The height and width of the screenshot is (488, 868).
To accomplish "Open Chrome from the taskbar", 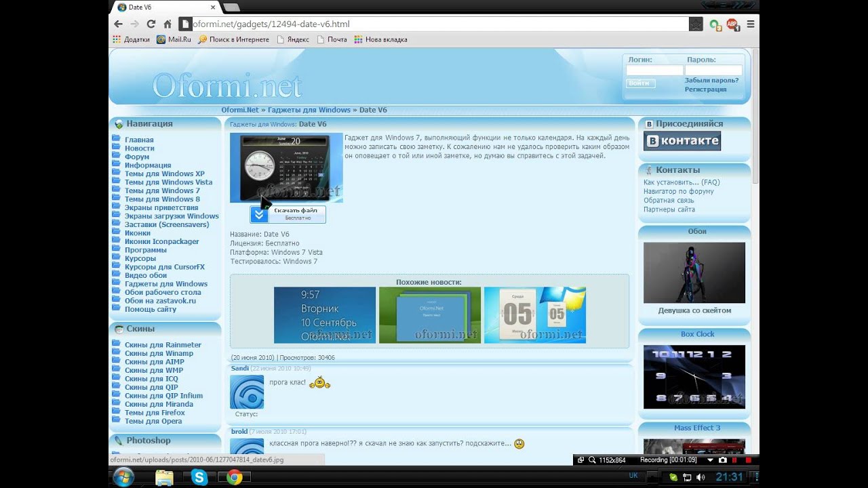I will click(x=234, y=478).
